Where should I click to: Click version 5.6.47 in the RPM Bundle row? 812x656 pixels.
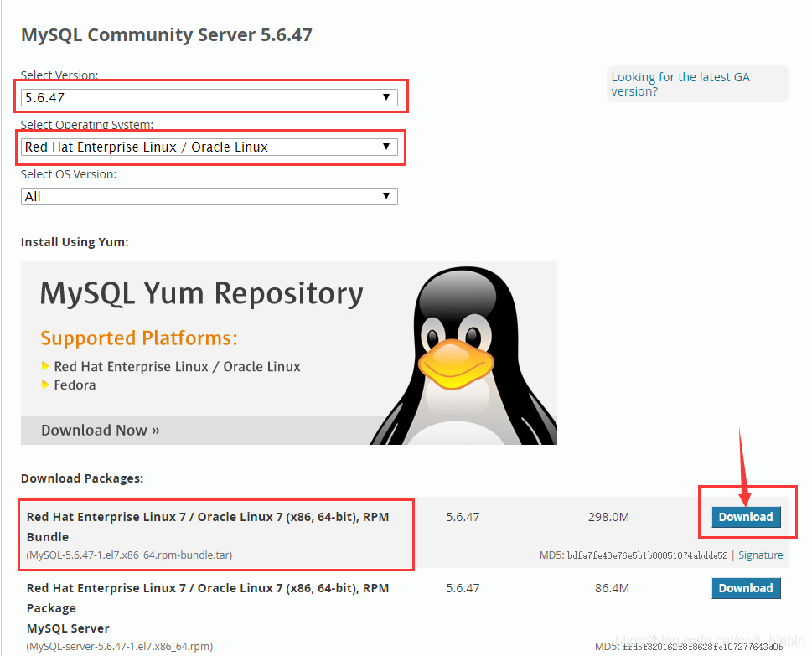pos(463,517)
